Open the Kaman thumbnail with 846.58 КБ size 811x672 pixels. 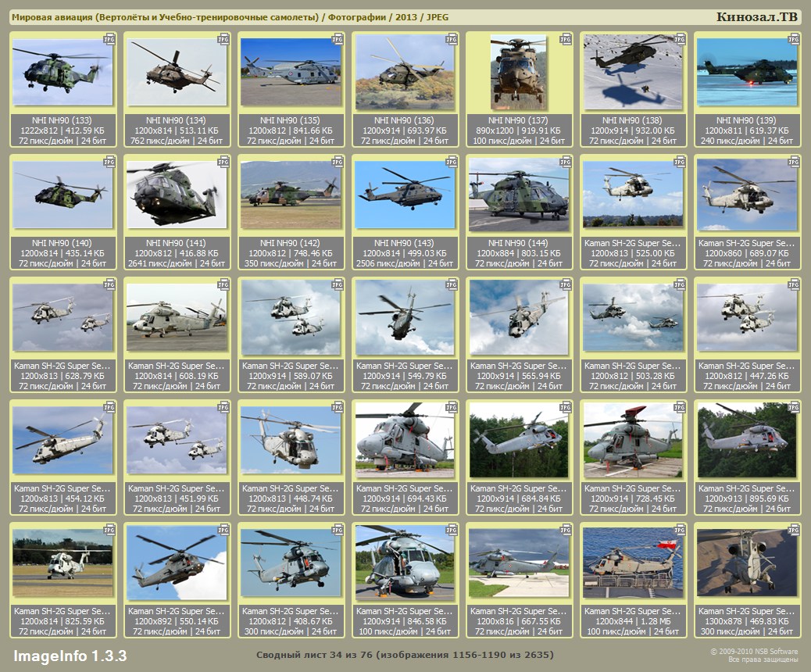405,563
